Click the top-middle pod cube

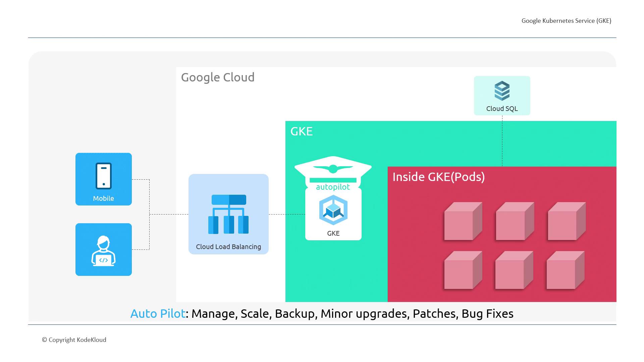(515, 221)
